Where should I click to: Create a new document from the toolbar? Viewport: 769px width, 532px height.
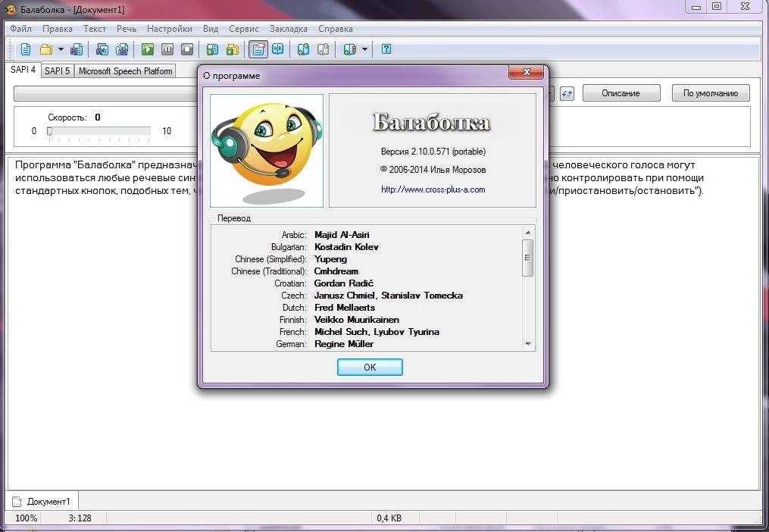tap(26, 49)
